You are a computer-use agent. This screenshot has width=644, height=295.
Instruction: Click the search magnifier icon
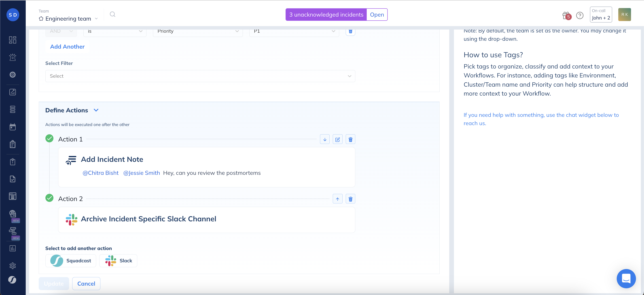click(x=112, y=14)
